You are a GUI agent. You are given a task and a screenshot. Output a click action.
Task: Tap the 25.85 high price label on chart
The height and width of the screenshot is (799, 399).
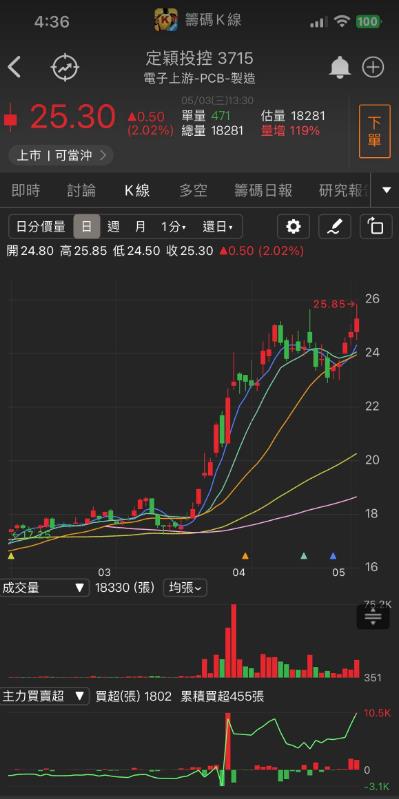point(334,304)
